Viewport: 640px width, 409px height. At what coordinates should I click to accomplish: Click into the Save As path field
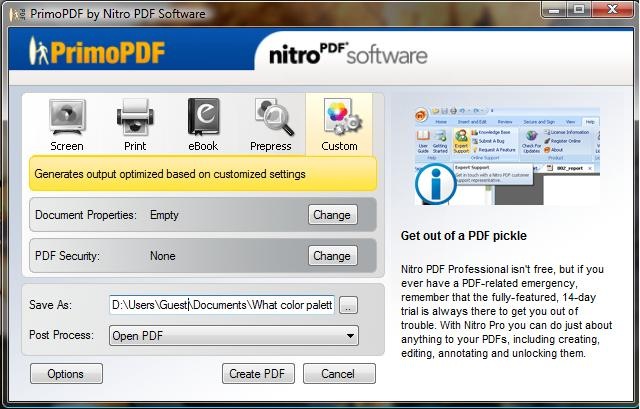pyautogui.click(x=222, y=305)
